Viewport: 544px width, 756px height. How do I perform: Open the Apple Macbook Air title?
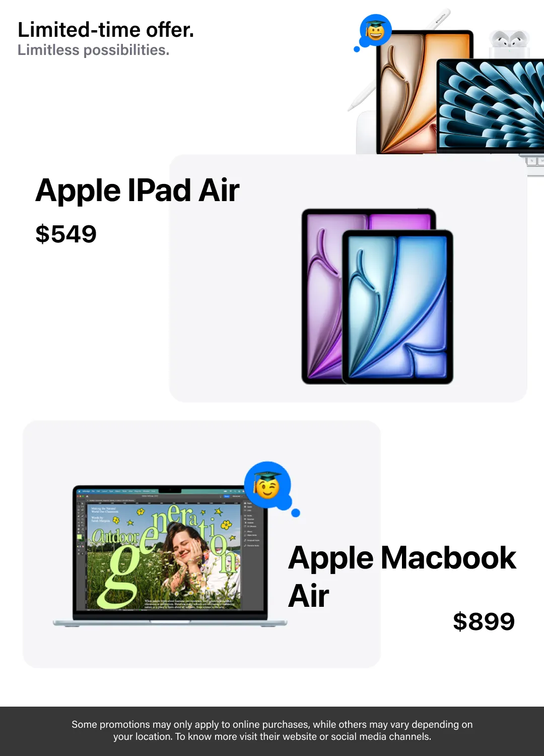pos(402,577)
